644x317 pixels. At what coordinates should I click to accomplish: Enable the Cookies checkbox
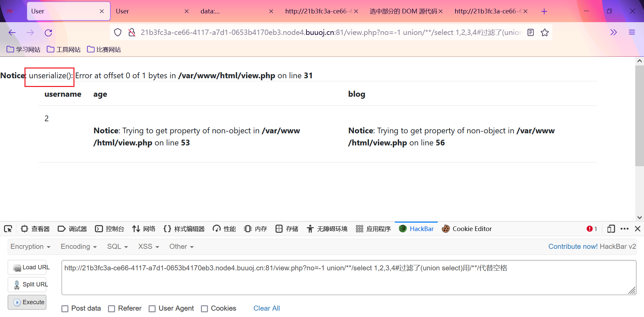click(205, 309)
